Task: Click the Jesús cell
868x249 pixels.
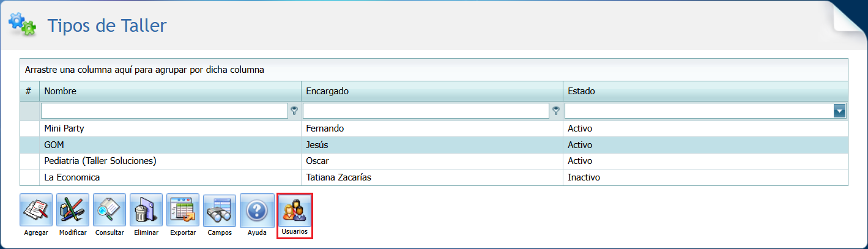Action: (x=432, y=145)
